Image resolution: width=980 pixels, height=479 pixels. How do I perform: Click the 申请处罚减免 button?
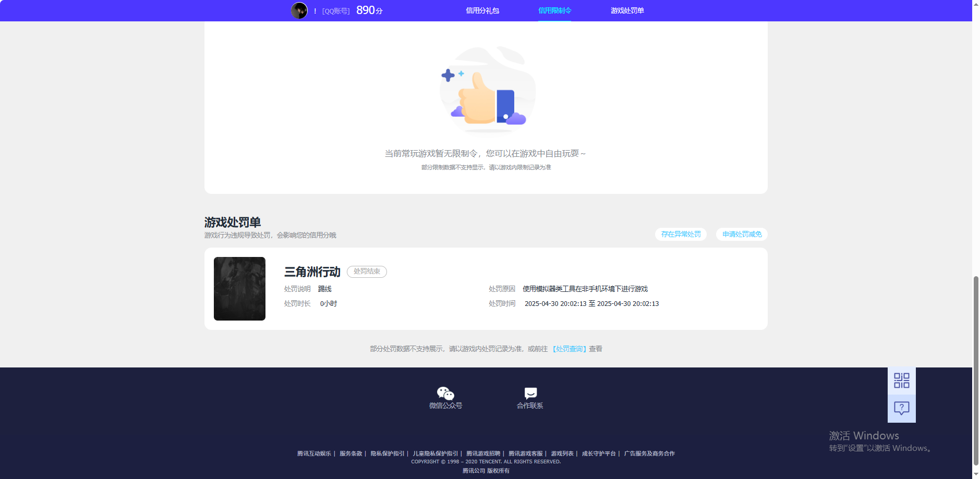[742, 234]
